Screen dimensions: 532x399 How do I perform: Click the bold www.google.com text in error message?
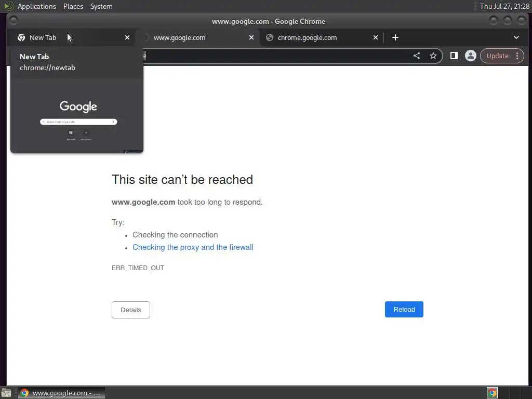[x=143, y=202]
